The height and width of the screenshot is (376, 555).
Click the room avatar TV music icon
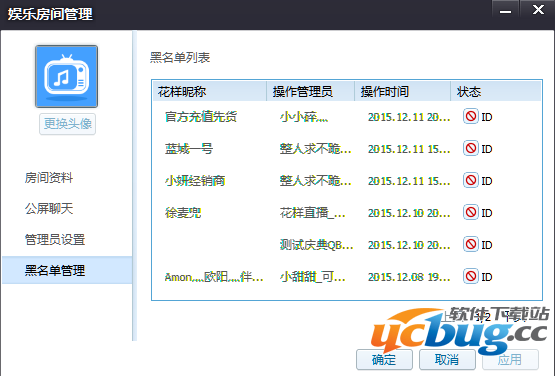[67, 76]
